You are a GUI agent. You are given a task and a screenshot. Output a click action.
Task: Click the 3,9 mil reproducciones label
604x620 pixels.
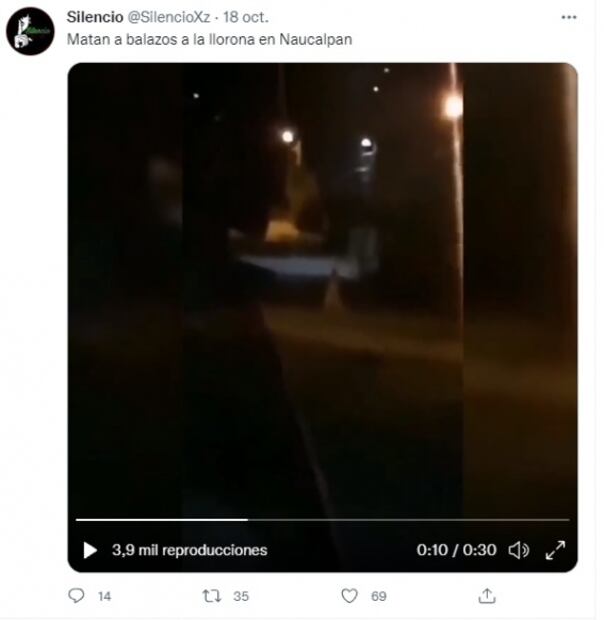[190, 550]
